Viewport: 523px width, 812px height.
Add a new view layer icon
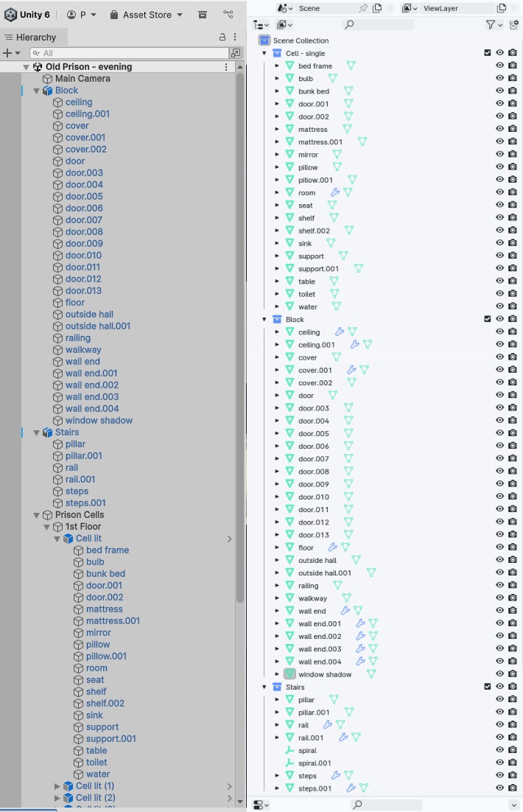(501, 8)
